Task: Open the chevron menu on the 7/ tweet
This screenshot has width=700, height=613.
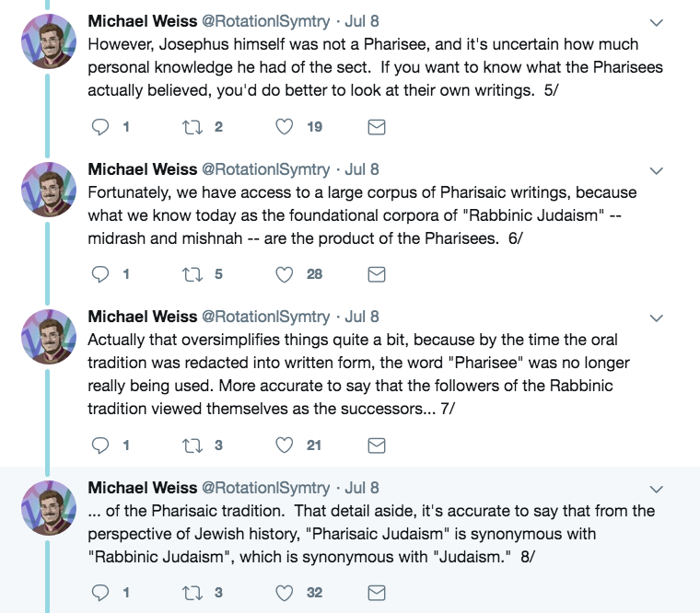Action: click(657, 318)
